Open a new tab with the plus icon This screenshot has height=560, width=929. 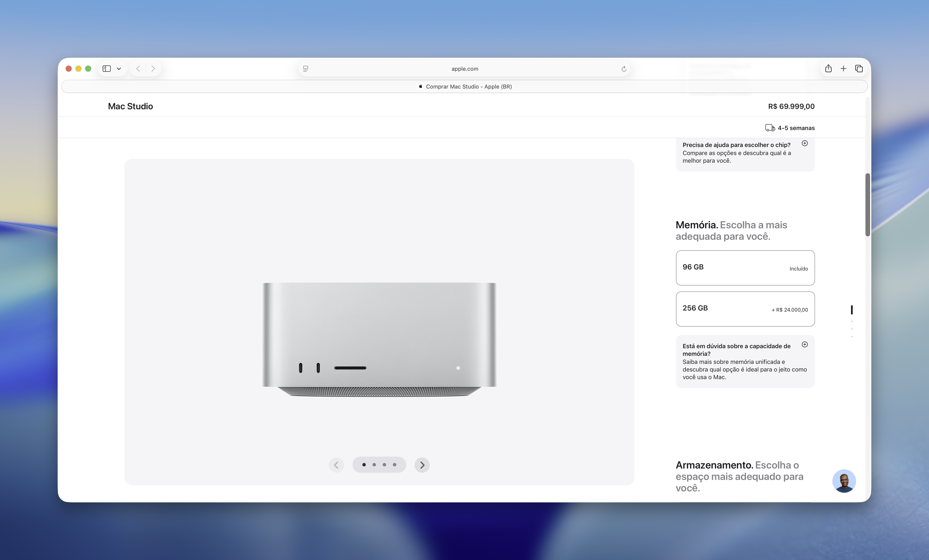(x=844, y=69)
